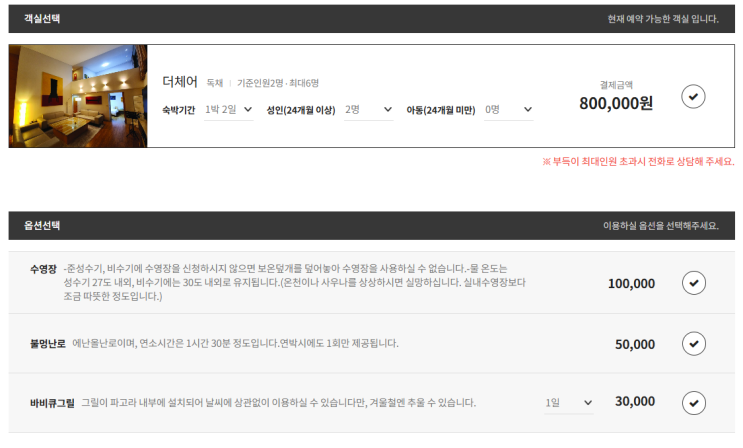Click the 옵션선택 header title

pyautogui.click(x=42, y=225)
